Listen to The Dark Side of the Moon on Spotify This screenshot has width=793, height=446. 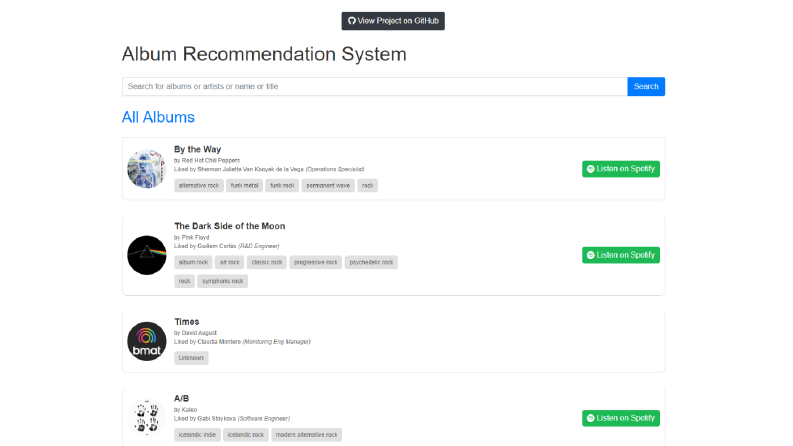coord(621,255)
